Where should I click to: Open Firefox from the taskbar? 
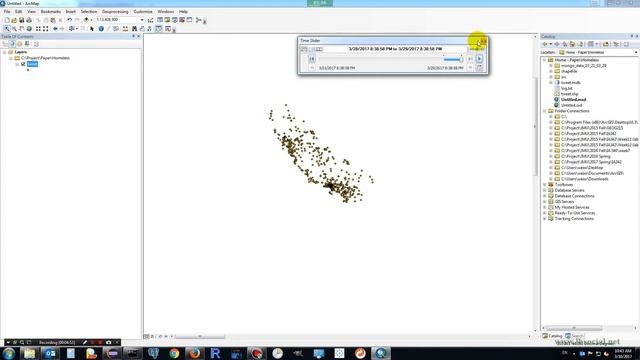click(195, 353)
